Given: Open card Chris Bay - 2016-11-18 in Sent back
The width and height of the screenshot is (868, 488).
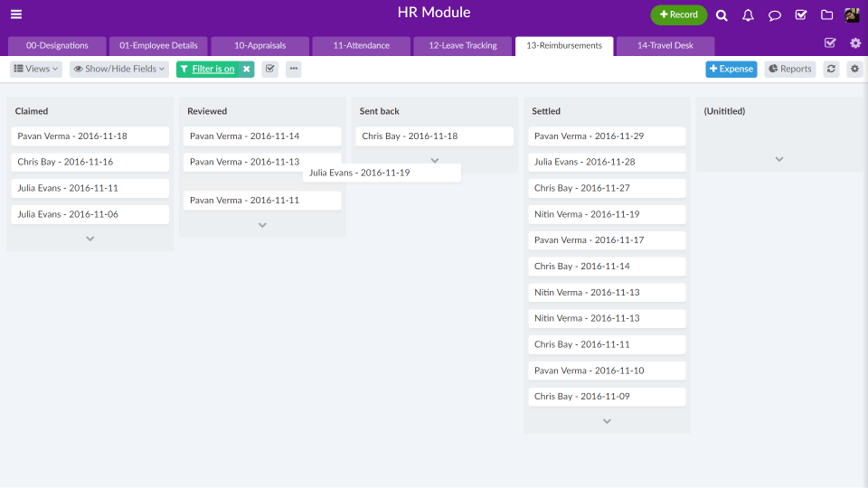Looking at the screenshot, I should tap(435, 136).
